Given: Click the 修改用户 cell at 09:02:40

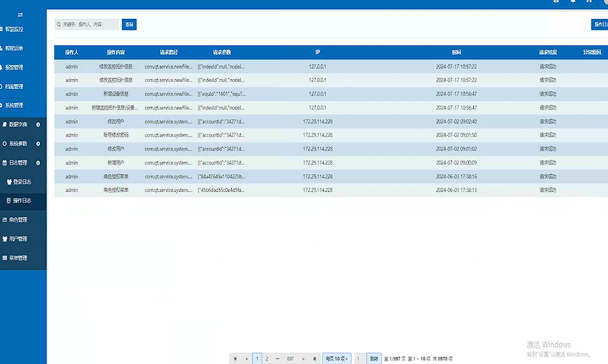Looking at the screenshot, I should 115,122.
